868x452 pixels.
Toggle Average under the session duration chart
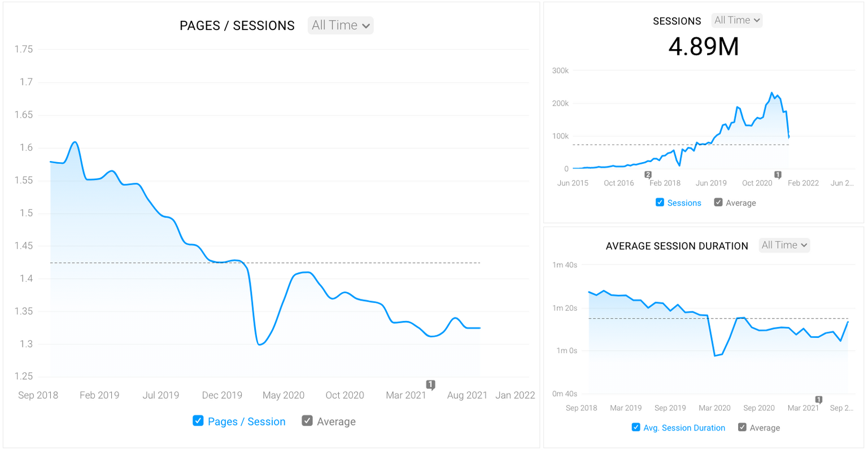[743, 427]
